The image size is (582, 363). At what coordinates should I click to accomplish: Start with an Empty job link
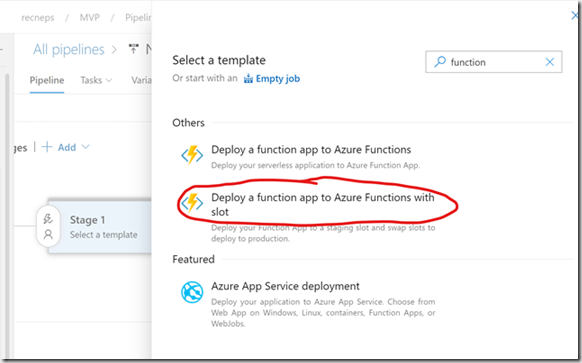(x=278, y=79)
